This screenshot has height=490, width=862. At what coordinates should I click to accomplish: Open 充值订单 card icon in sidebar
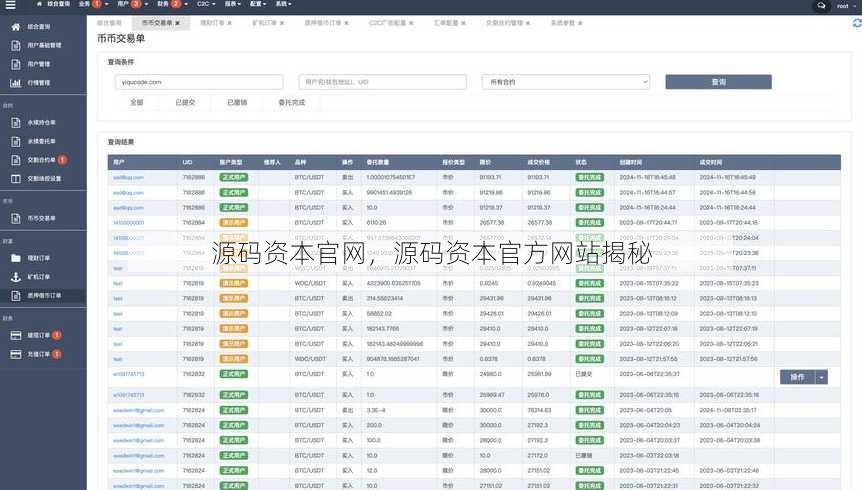point(15,354)
